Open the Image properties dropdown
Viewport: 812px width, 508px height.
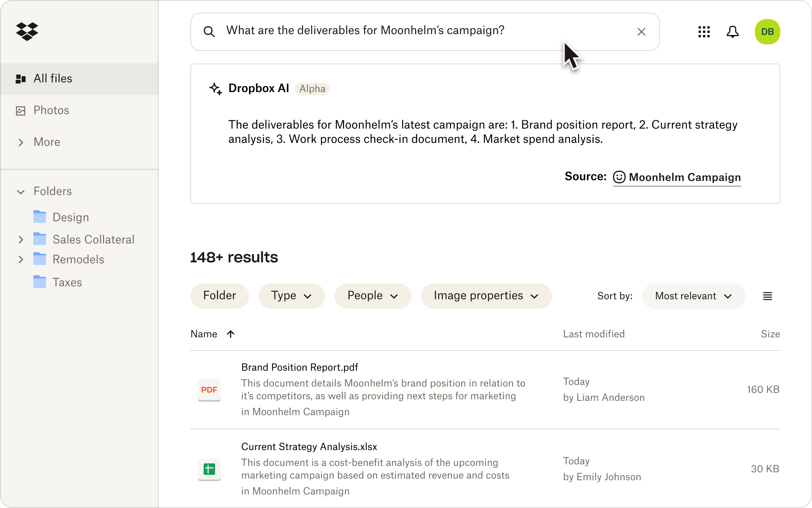(x=486, y=296)
